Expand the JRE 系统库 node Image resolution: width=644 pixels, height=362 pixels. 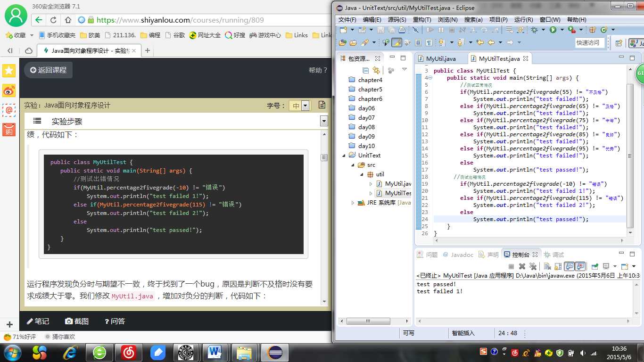(x=353, y=203)
